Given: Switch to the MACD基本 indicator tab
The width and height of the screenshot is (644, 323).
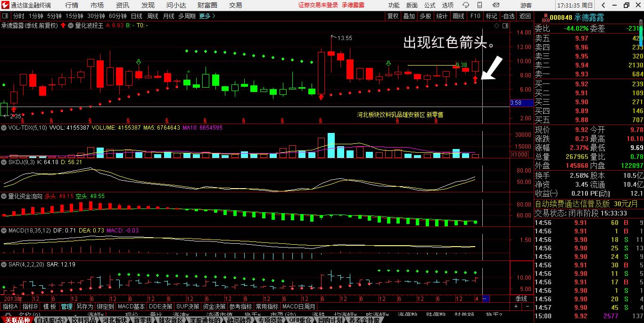Looking at the screenshot, I should pyautogui.click(x=132, y=306).
